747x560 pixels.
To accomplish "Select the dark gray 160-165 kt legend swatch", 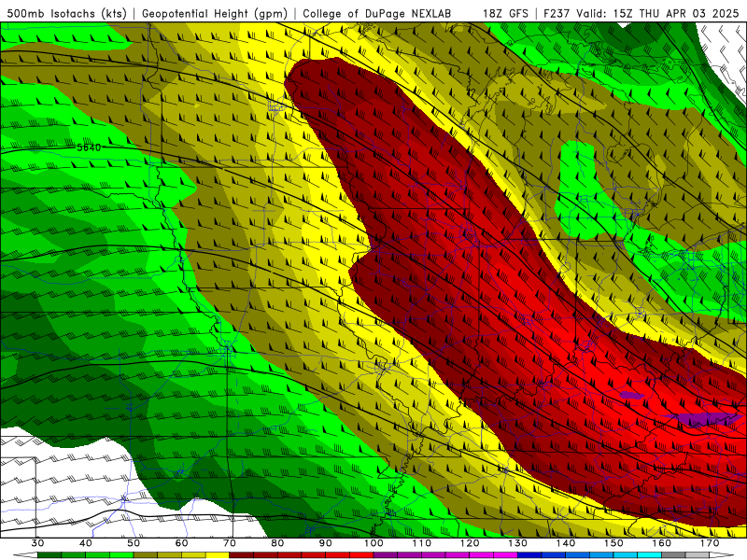I will (673, 555).
